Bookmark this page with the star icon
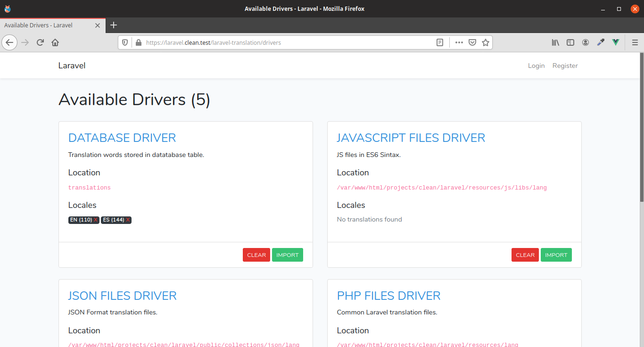Image resolution: width=644 pixels, height=347 pixels. [486, 42]
